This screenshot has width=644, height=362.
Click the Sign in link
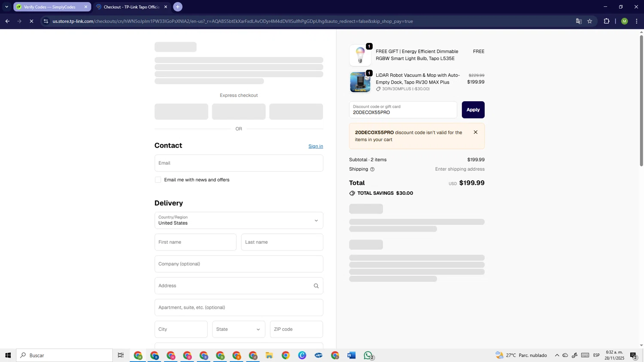(316, 146)
